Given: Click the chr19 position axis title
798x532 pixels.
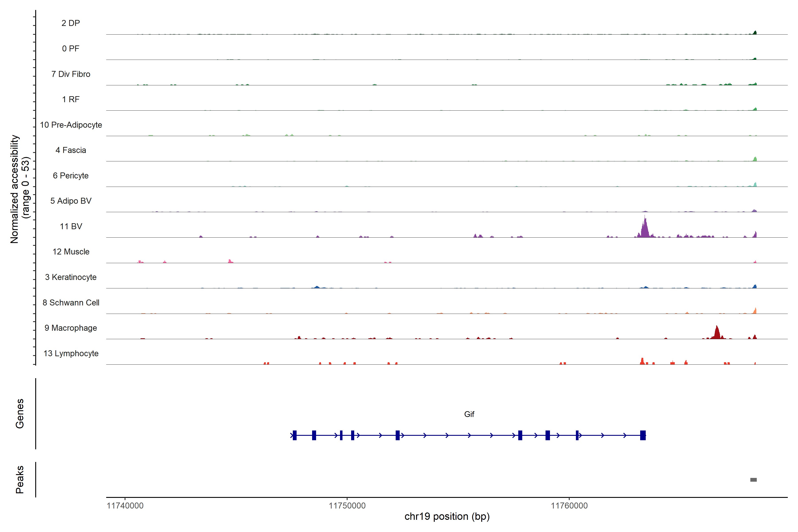Looking at the screenshot, I should coord(447,516).
